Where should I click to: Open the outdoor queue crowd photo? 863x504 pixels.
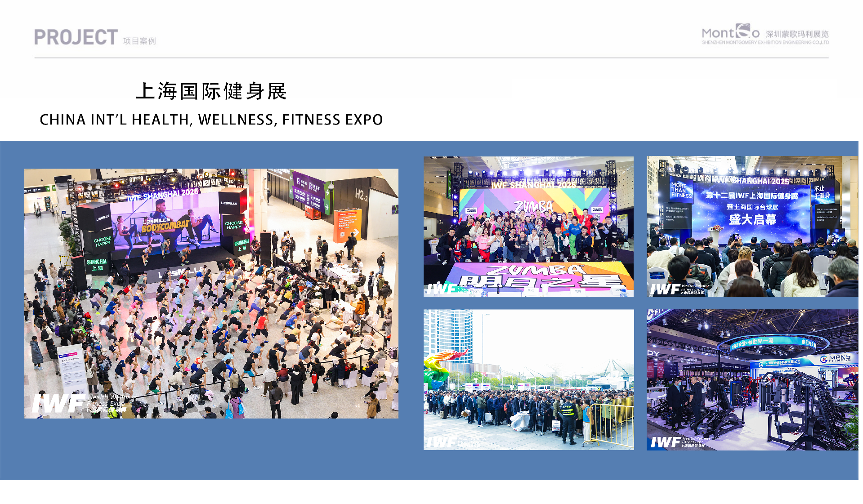coord(528,379)
